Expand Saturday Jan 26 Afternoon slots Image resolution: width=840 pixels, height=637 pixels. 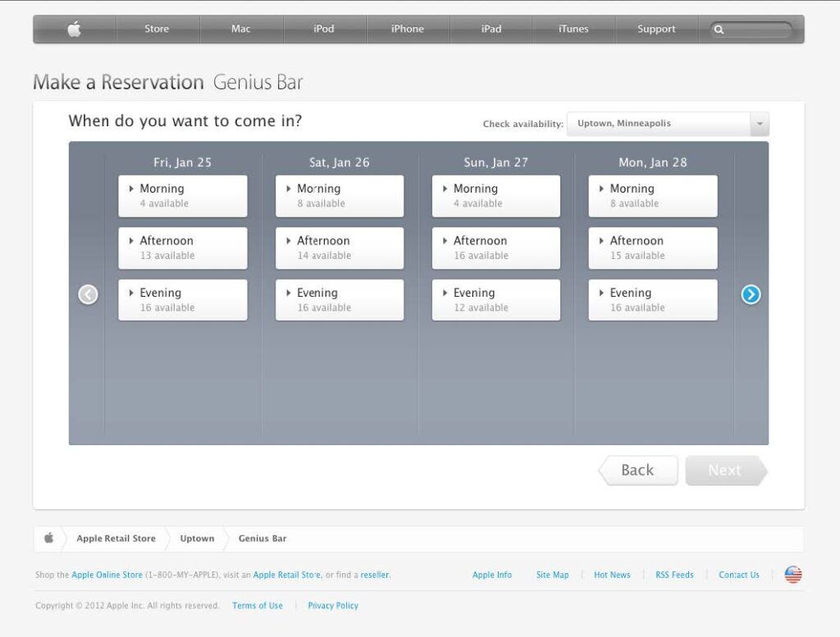coord(340,248)
